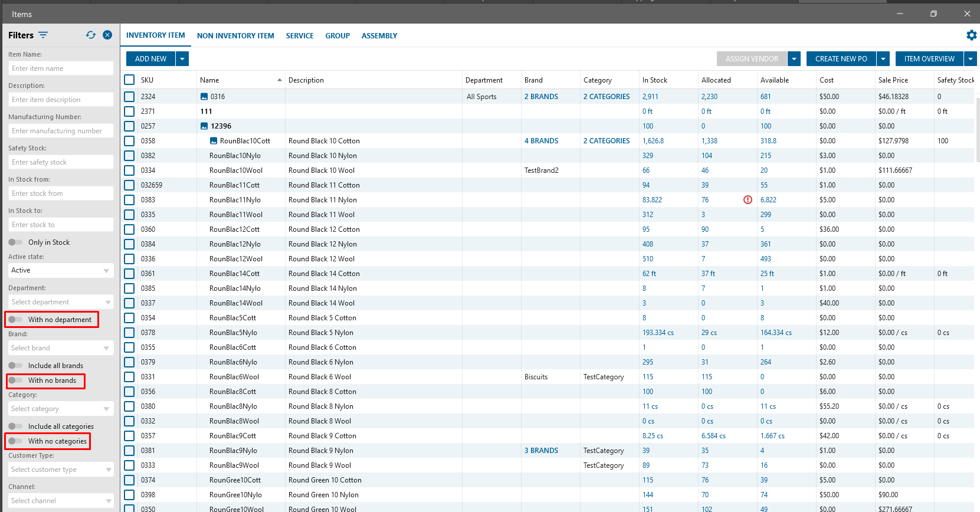Viewport: 980px width, 512px height.
Task: Click the filter lines icon beside Filters
Action: tap(43, 35)
